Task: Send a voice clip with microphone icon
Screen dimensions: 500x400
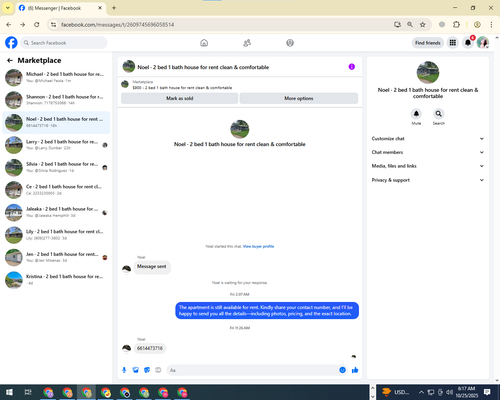Action: (x=124, y=370)
